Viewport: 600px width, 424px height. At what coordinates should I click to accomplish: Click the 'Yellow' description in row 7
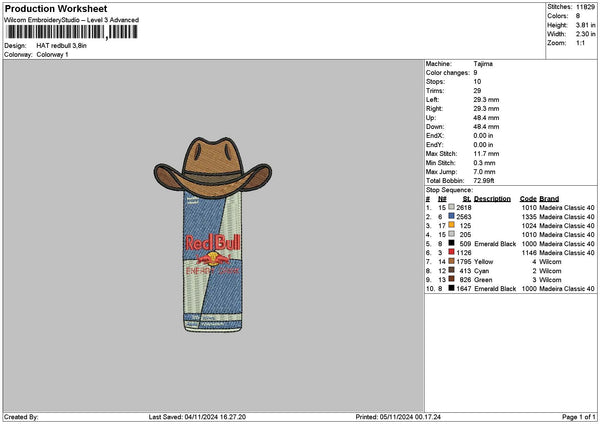(484, 262)
